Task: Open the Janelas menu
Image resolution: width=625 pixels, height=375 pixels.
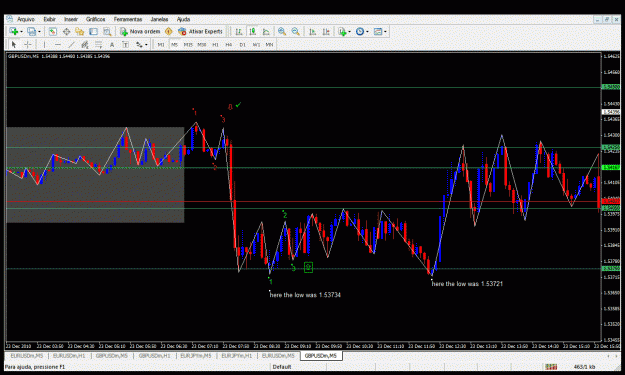Action: [x=159, y=19]
